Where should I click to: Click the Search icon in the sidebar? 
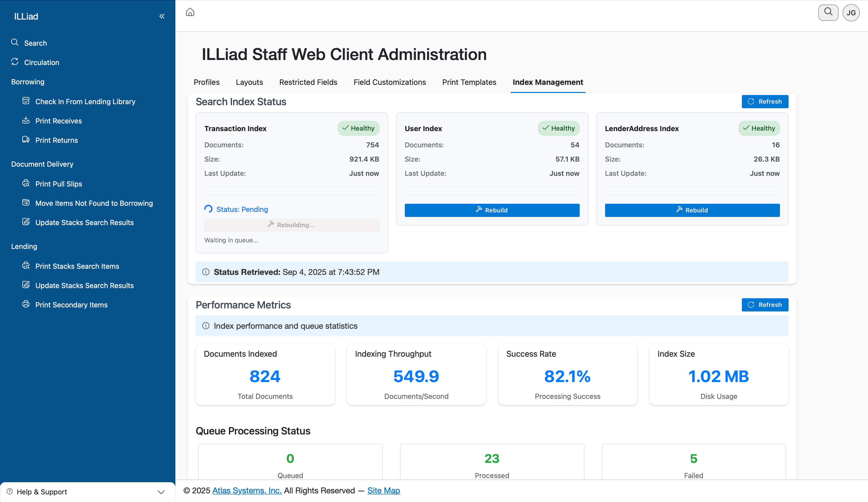[x=14, y=42]
